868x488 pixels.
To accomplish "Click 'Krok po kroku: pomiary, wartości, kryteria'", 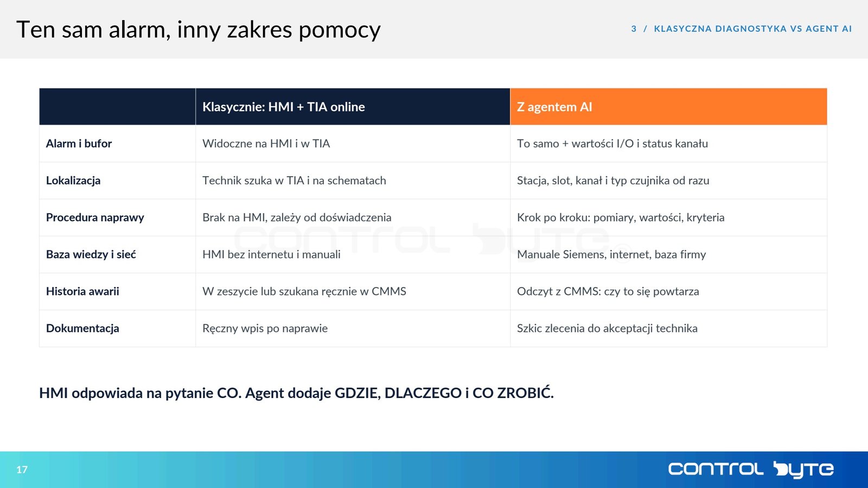I will pyautogui.click(x=621, y=217).
